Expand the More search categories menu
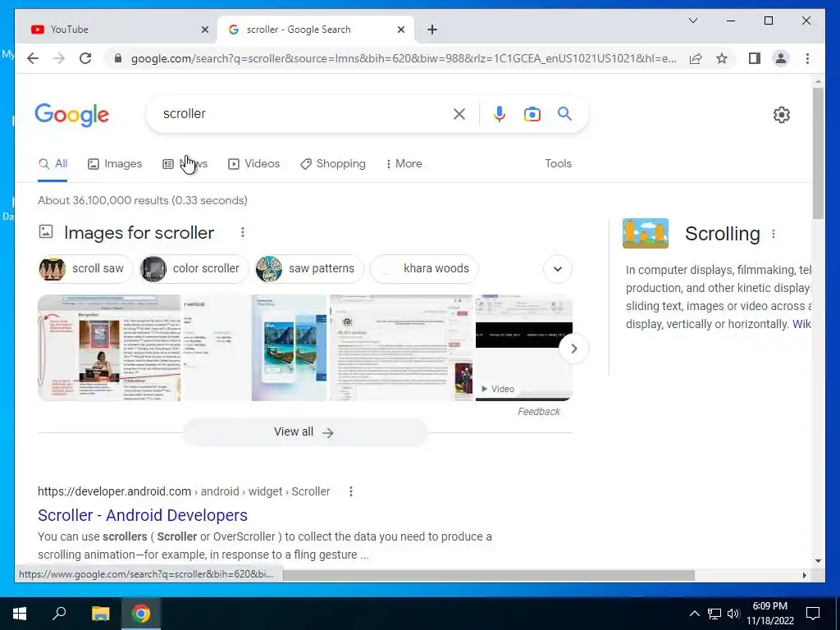 [x=404, y=164]
